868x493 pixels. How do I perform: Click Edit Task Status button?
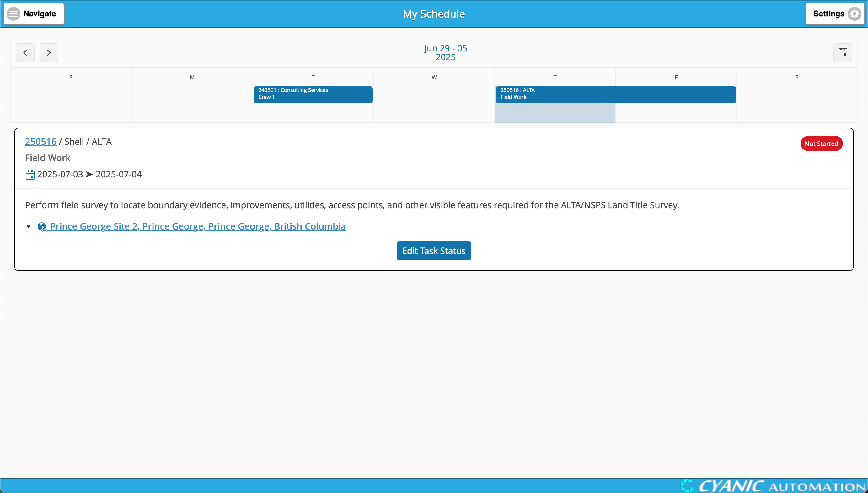point(434,251)
